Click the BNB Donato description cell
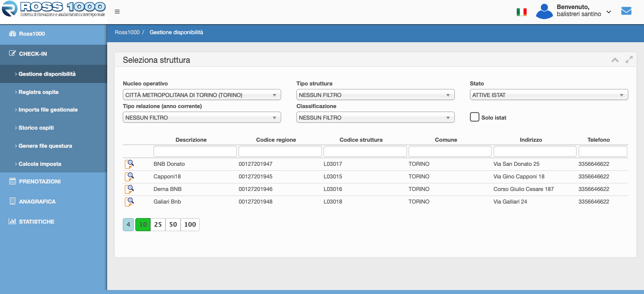Image resolution: width=644 pixels, height=294 pixels. pos(169,164)
